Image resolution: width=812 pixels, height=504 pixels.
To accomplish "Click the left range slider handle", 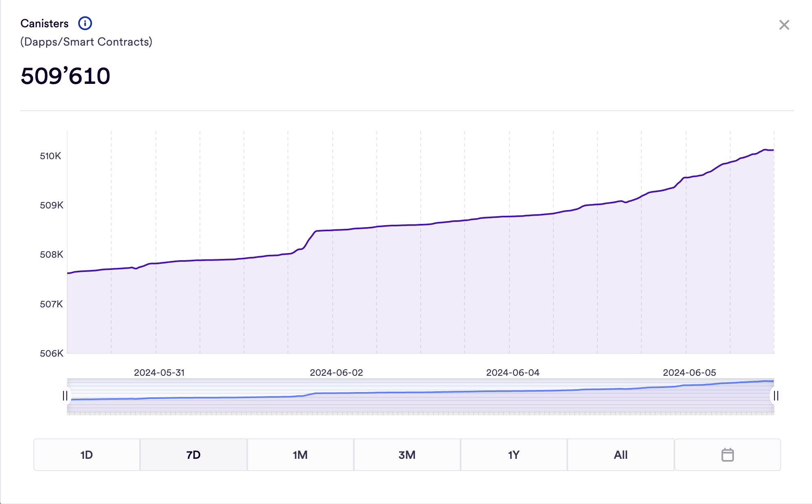I will click(65, 396).
